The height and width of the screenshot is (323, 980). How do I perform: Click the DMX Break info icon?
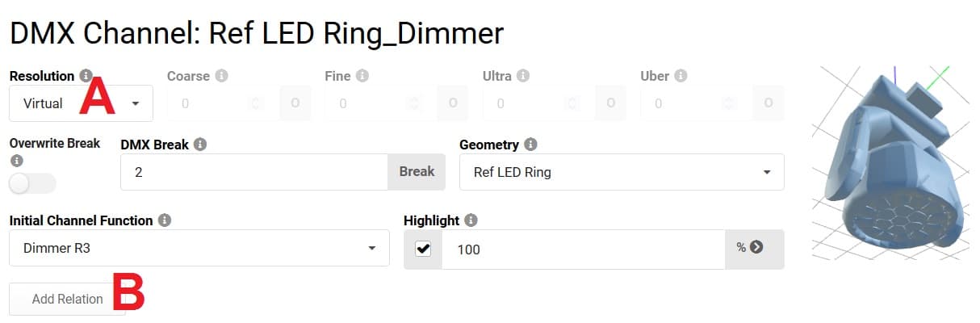point(200,145)
